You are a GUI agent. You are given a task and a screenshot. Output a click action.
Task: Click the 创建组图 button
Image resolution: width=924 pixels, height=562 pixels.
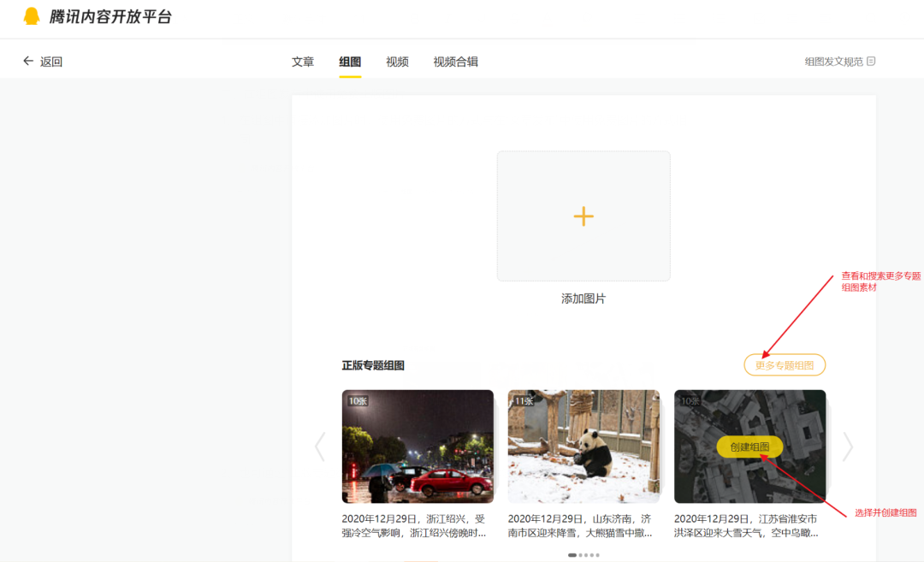click(749, 447)
